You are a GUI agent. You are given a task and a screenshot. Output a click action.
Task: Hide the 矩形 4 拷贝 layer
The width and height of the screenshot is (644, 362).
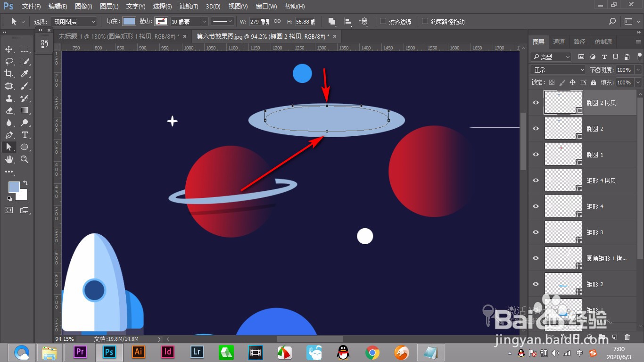pyautogui.click(x=536, y=180)
